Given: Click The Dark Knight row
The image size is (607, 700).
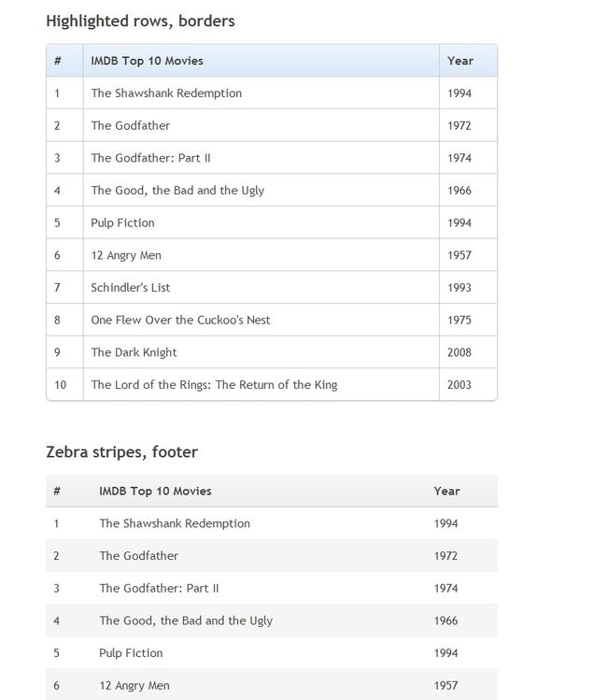Looking at the screenshot, I should tap(272, 352).
